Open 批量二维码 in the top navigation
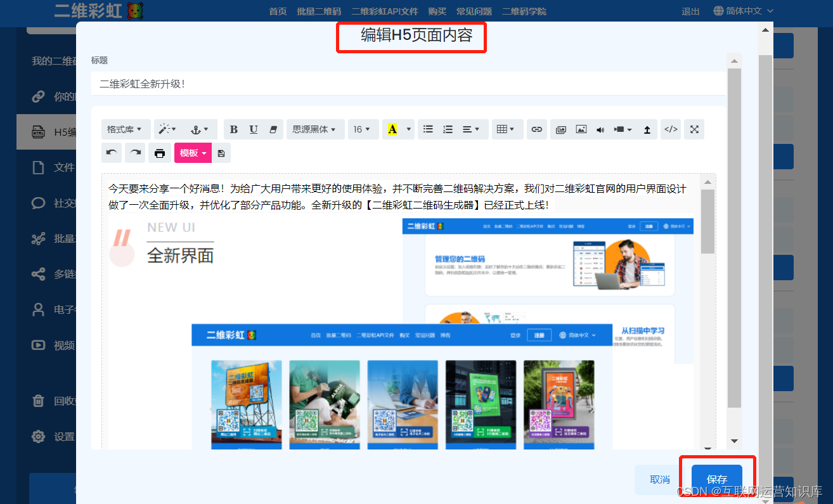833x504 pixels. coord(319,11)
